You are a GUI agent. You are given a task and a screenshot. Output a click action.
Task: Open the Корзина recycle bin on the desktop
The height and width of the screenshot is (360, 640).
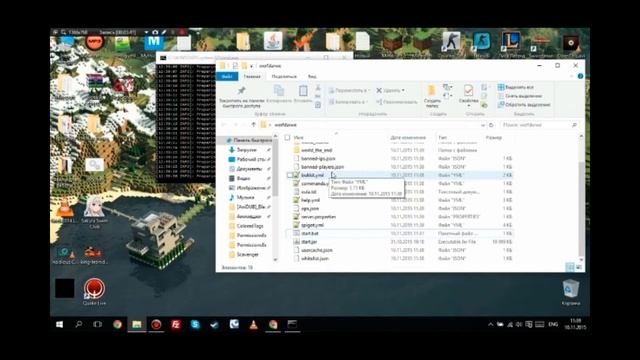click(570, 292)
